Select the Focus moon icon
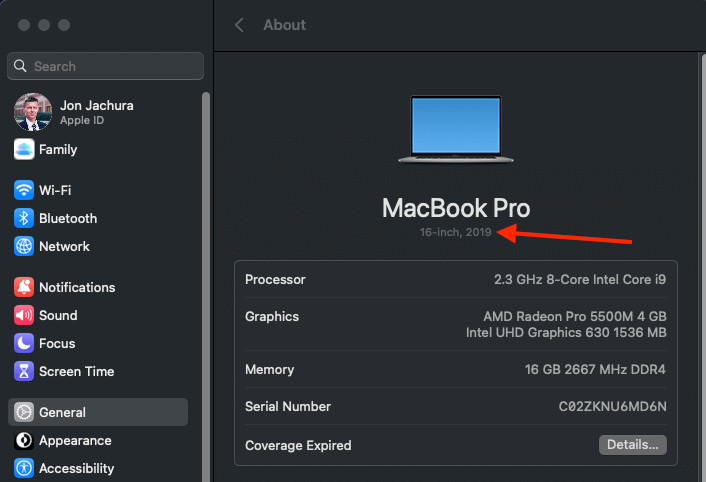Image resolution: width=706 pixels, height=482 pixels. [x=24, y=343]
